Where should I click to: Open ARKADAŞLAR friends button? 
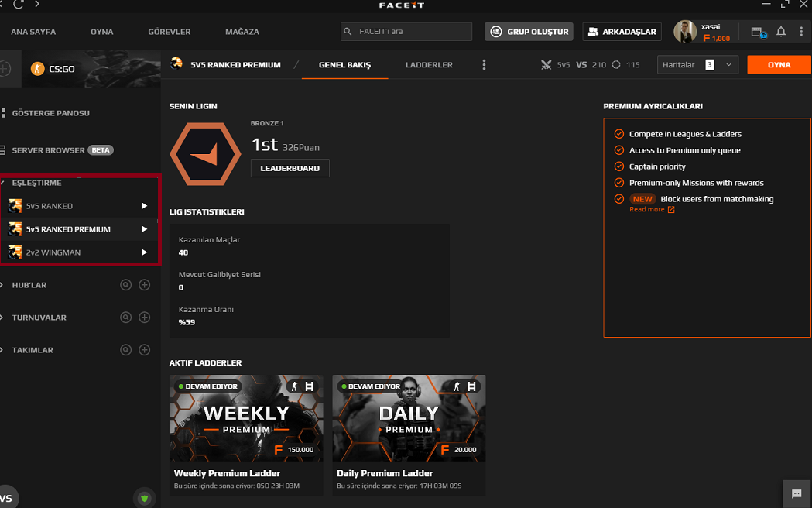click(622, 32)
